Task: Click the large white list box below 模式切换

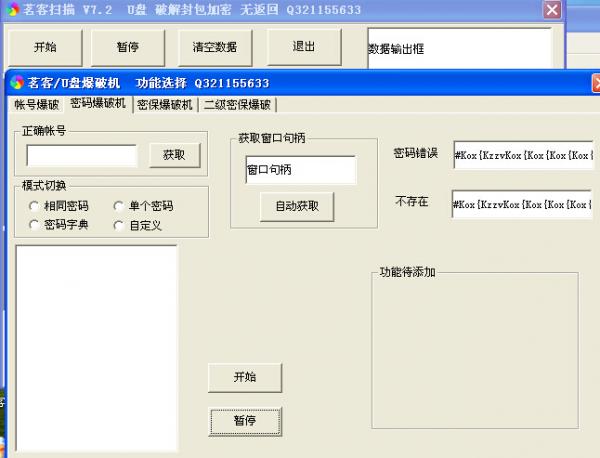Action: click(x=96, y=348)
